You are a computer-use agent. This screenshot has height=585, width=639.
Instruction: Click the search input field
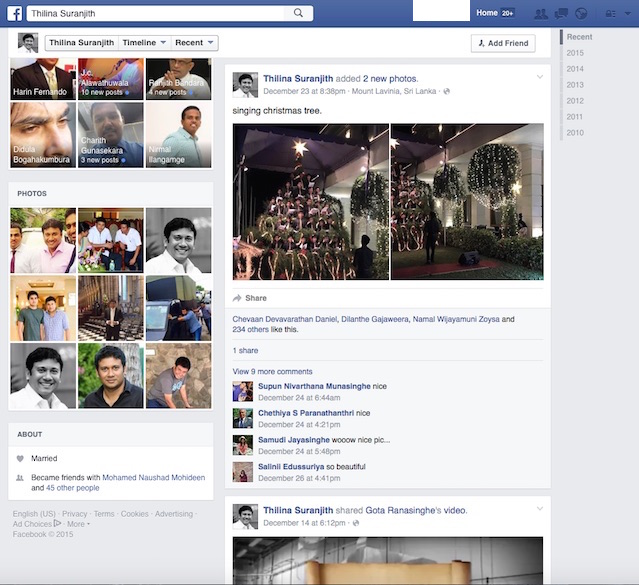click(156, 13)
